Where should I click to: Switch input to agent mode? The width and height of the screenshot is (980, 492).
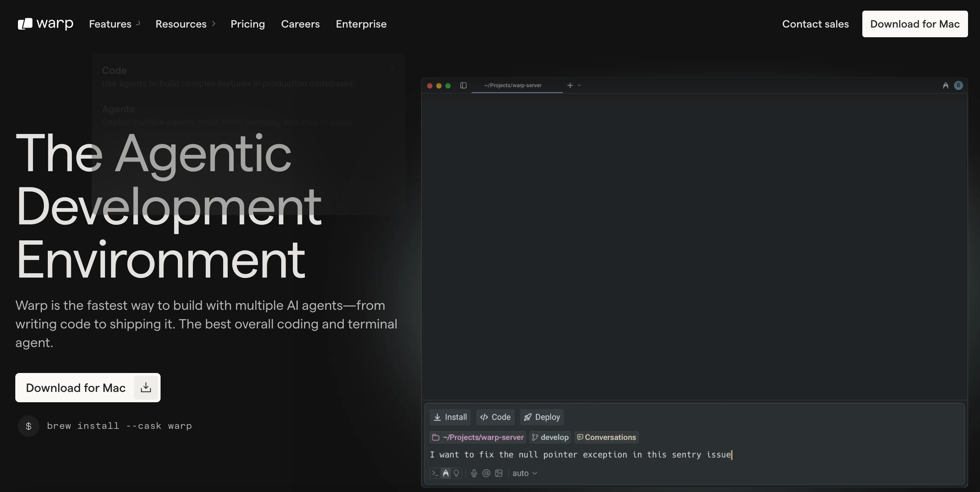[x=445, y=473]
